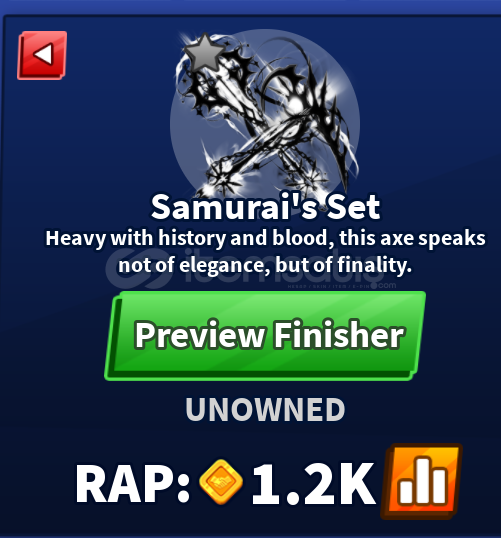Click the axe description text
Image resolution: width=501 pixels, height=538 pixels.
tap(265, 252)
